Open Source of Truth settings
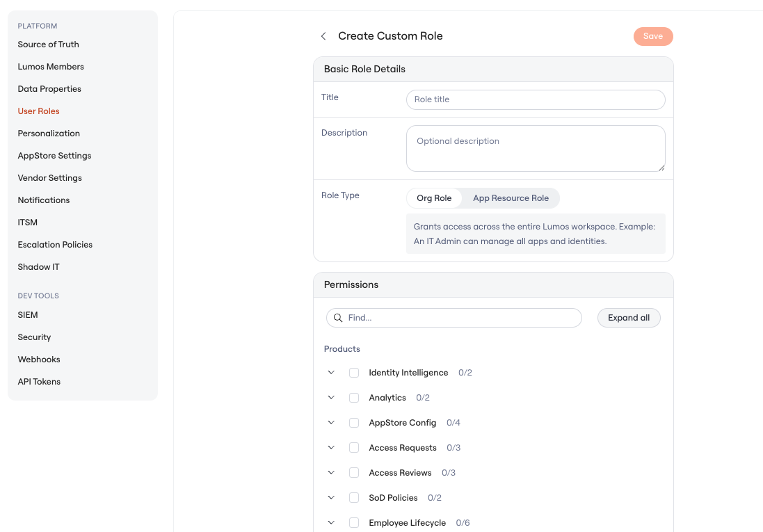Image resolution: width=763 pixels, height=532 pixels. coord(48,45)
